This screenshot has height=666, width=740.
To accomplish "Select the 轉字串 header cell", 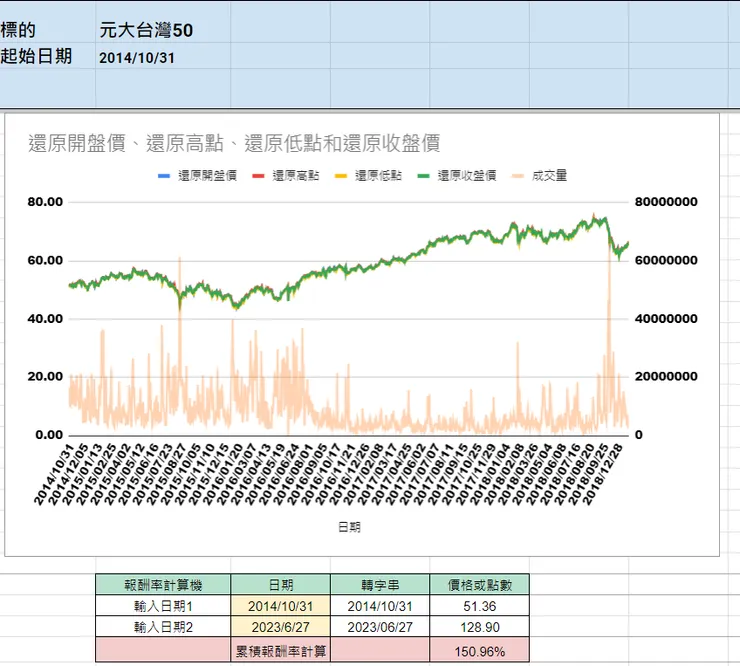I will coord(380,585).
